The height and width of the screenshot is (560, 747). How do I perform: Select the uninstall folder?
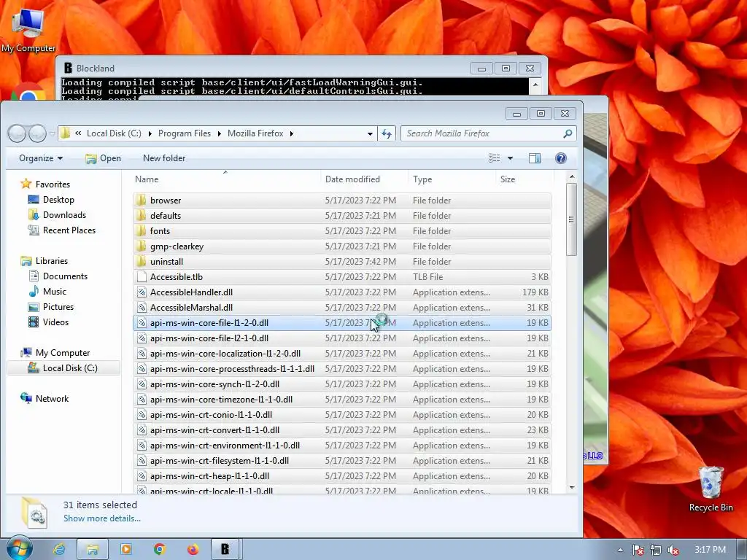point(342,262)
